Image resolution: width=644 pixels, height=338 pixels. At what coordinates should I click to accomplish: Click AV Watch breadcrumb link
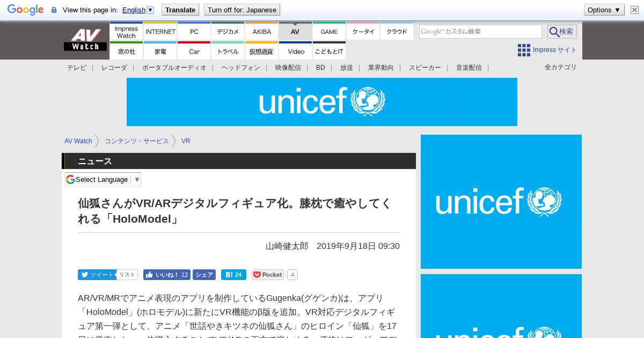(78, 141)
